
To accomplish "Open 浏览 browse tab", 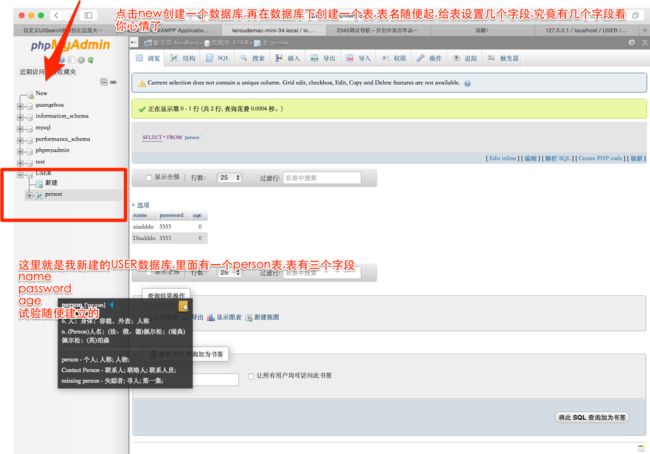I will click(148, 58).
